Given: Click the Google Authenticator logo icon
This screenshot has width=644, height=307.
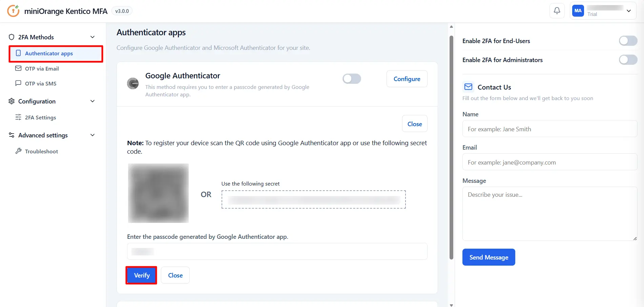Looking at the screenshot, I should coord(133,83).
